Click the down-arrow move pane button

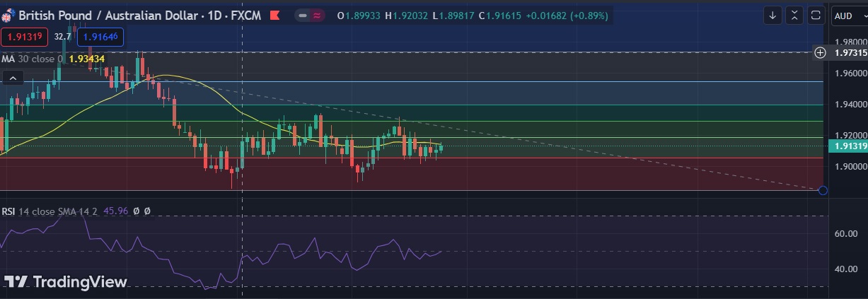[772, 15]
